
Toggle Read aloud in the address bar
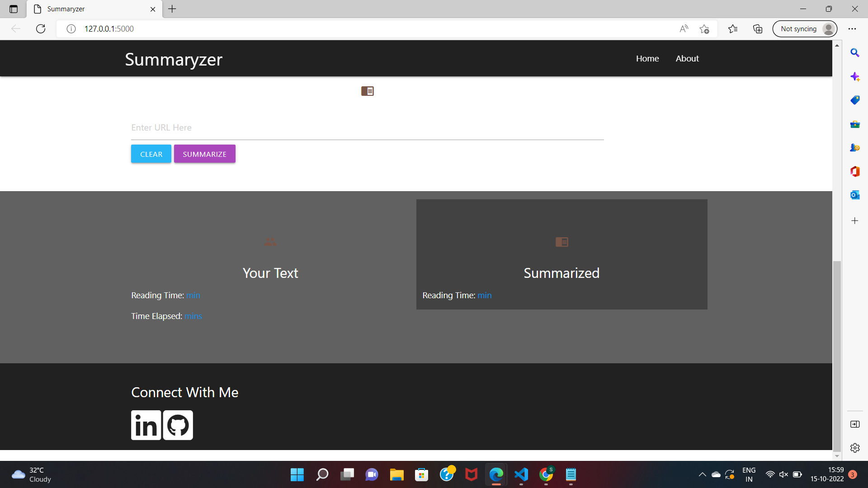[684, 28]
